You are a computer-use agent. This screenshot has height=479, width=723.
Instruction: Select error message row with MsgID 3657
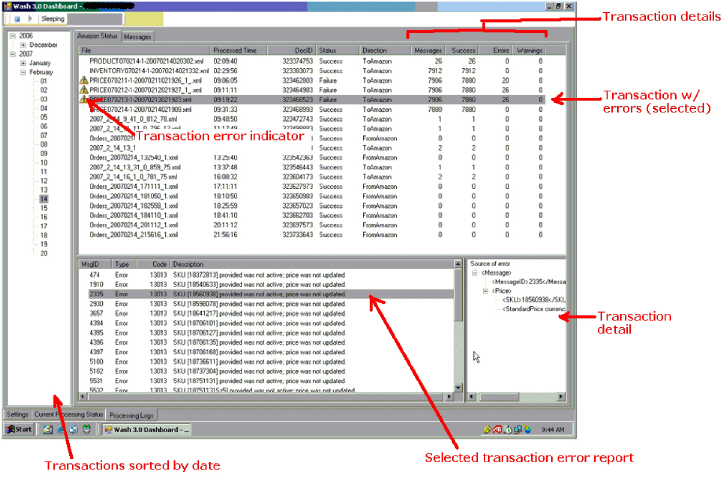pos(267,313)
